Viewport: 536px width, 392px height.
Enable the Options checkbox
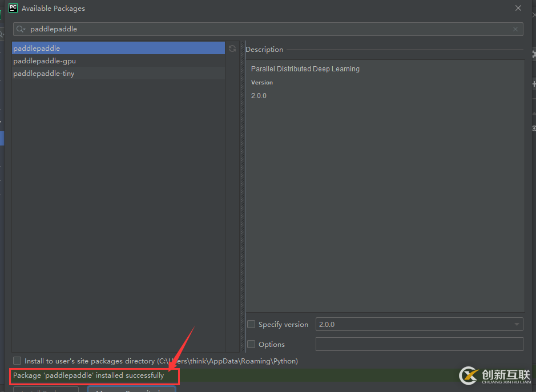[251, 344]
